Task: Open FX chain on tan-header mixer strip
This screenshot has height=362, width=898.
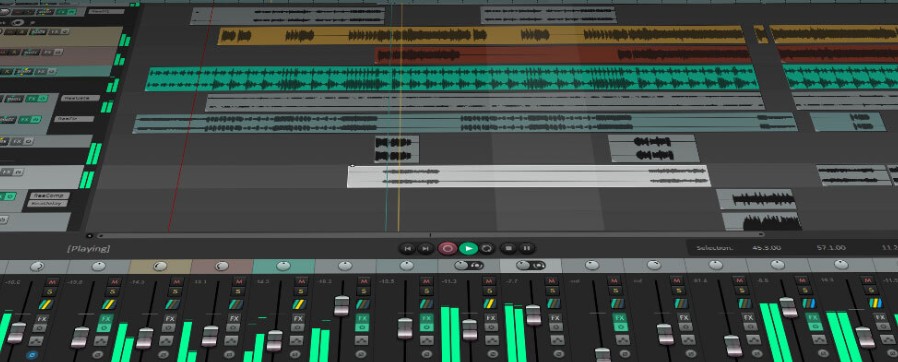Action: click(x=170, y=318)
